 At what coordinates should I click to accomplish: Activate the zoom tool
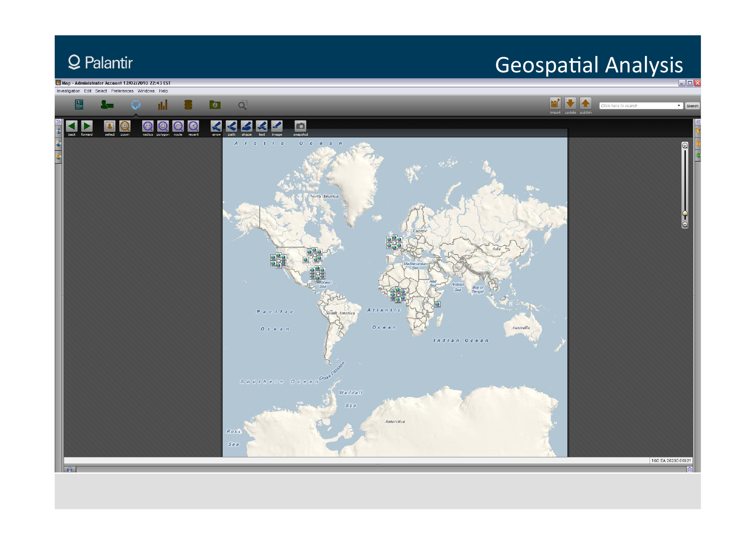(x=125, y=126)
